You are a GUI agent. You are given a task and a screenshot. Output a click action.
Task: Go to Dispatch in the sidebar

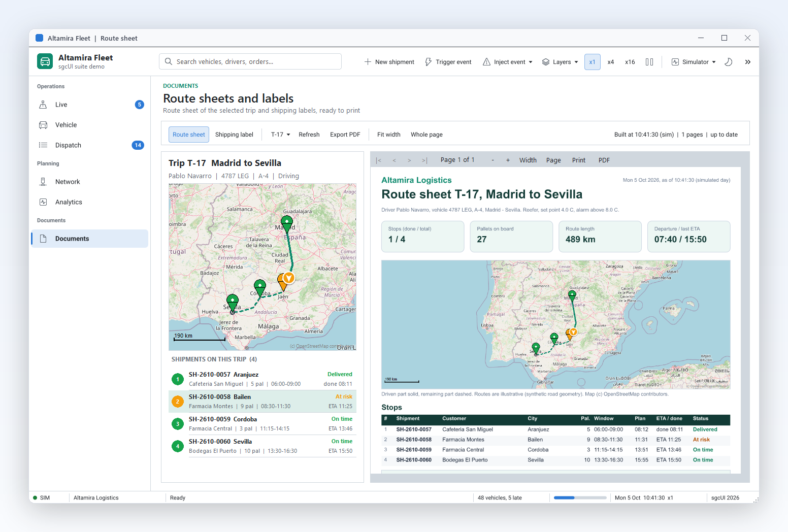click(90, 145)
